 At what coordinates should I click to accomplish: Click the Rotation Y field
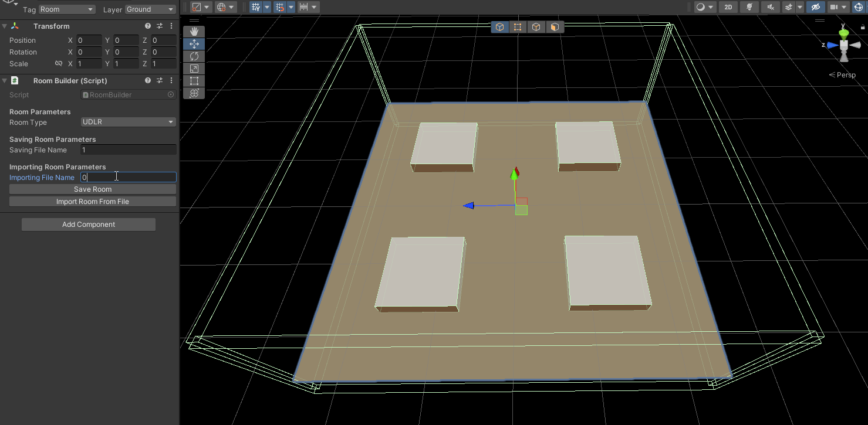click(x=126, y=52)
